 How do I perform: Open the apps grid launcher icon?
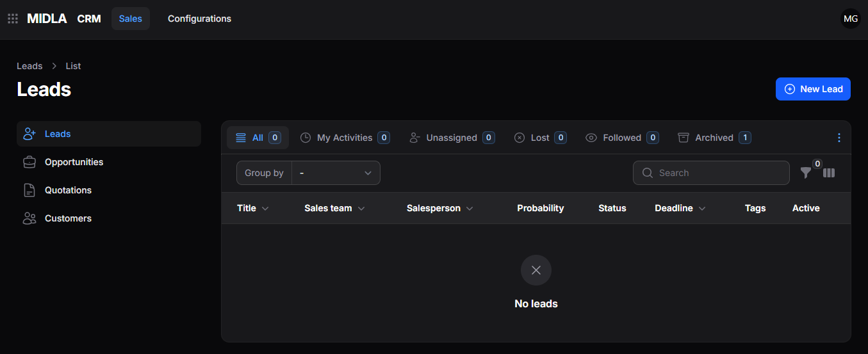click(x=13, y=19)
